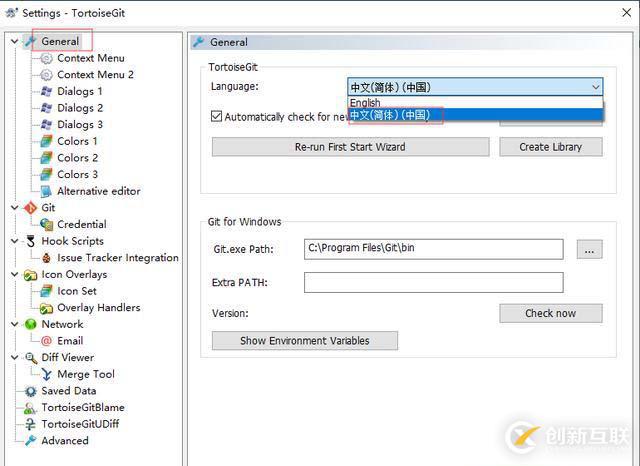Select Dialogs 3 label in tree
The width and height of the screenshot is (640, 466).
click(x=80, y=124)
